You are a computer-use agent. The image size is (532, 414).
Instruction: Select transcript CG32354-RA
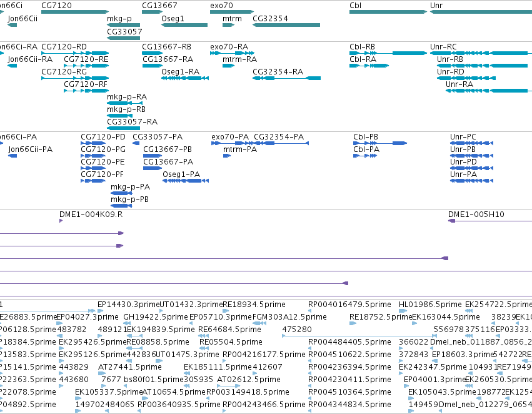[x=287, y=78]
